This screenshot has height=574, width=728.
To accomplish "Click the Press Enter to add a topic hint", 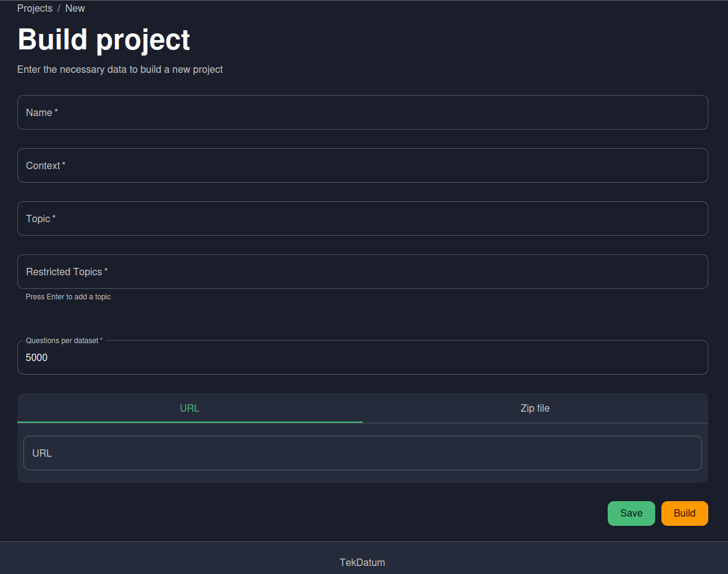I will coord(68,297).
